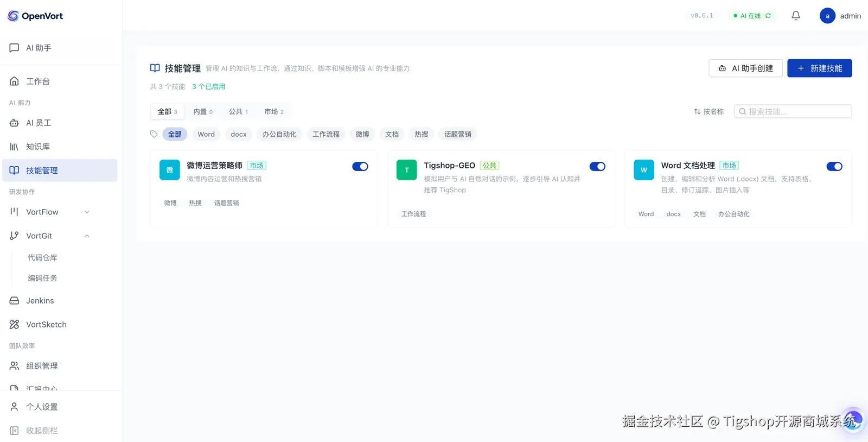Expand the VortFlow sidebar menu
This screenshot has height=442, width=868.
[x=60, y=212]
